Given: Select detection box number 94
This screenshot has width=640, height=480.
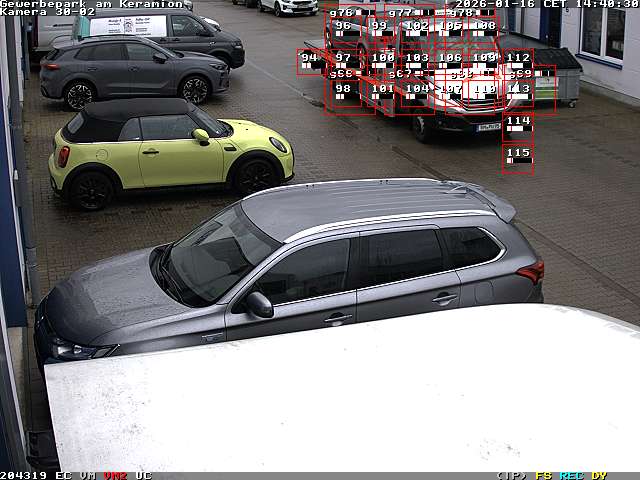Looking at the screenshot, I should (310, 59).
